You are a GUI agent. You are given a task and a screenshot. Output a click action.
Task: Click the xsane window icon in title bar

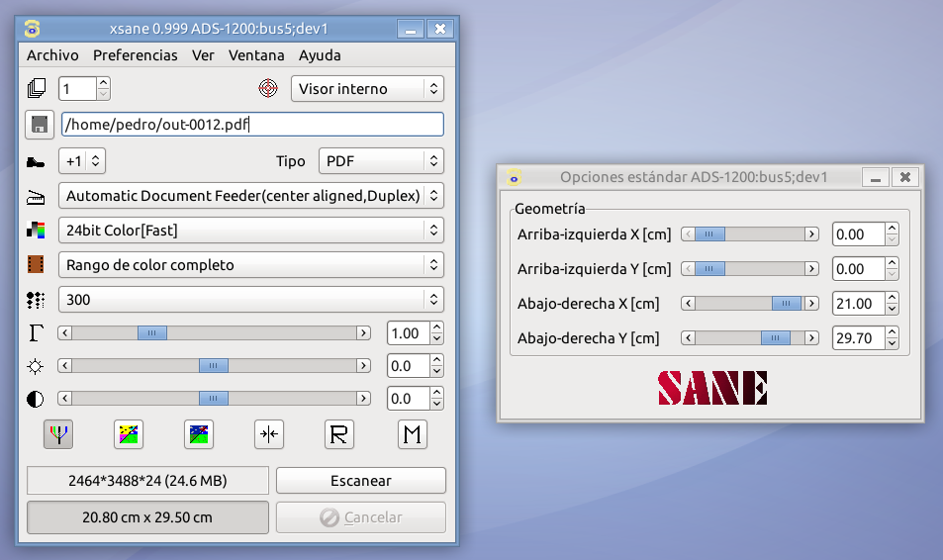(32, 29)
